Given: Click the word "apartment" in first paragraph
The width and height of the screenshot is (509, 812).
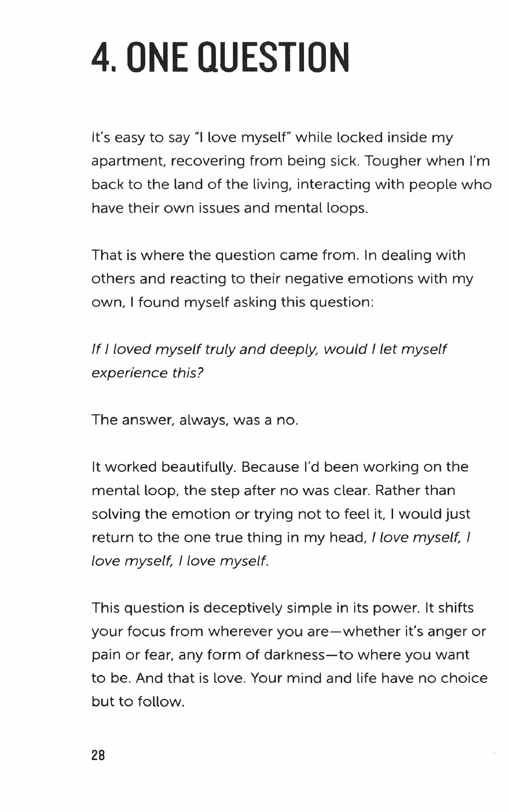Looking at the screenshot, I should pos(127,162).
